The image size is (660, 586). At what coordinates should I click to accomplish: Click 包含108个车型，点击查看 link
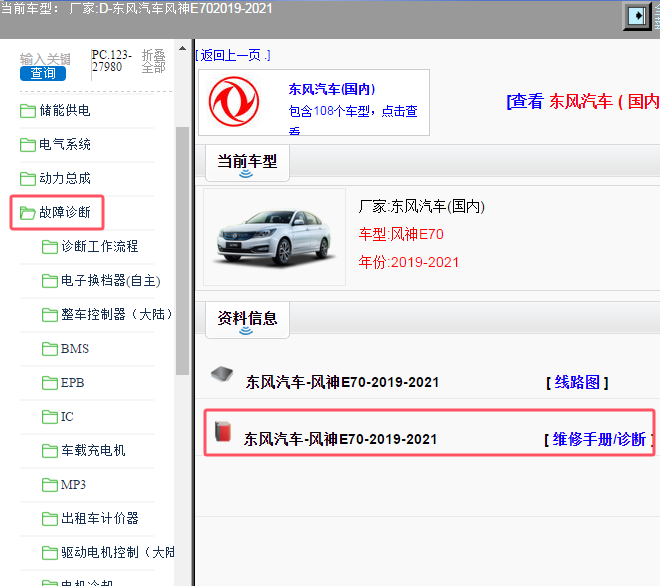point(353,119)
